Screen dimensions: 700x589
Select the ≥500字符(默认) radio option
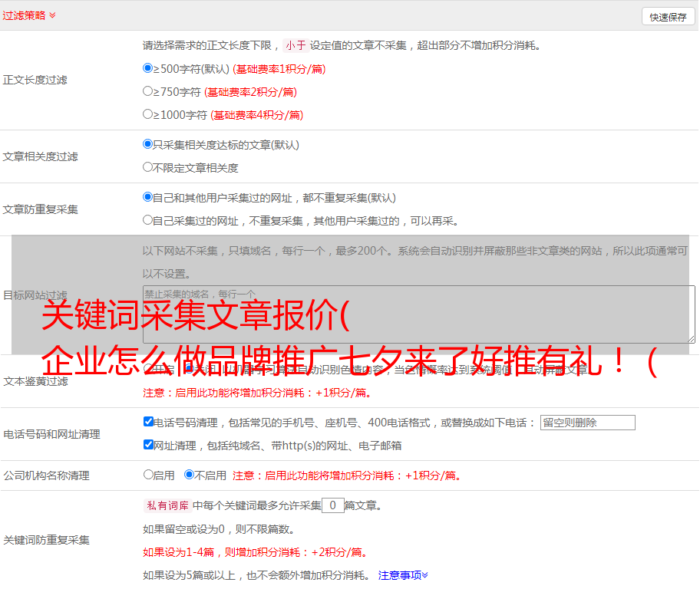point(147,67)
